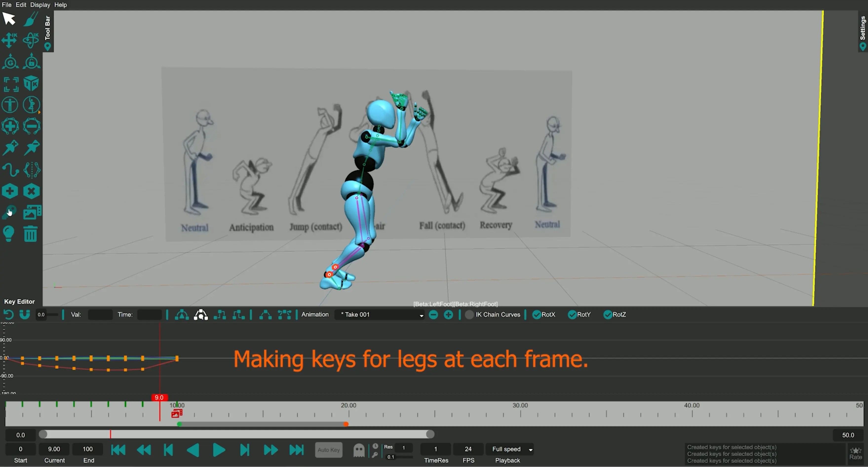Image resolution: width=868 pixels, height=467 pixels.
Task: Toggle the RotX curve checkbox
Action: pos(537,315)
